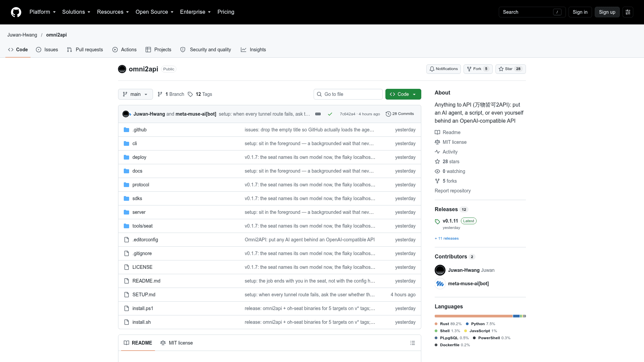Open meta-muse-ai[bot] contributor avatar
This screenshot has width=644, height=362.
click(440, 284)
